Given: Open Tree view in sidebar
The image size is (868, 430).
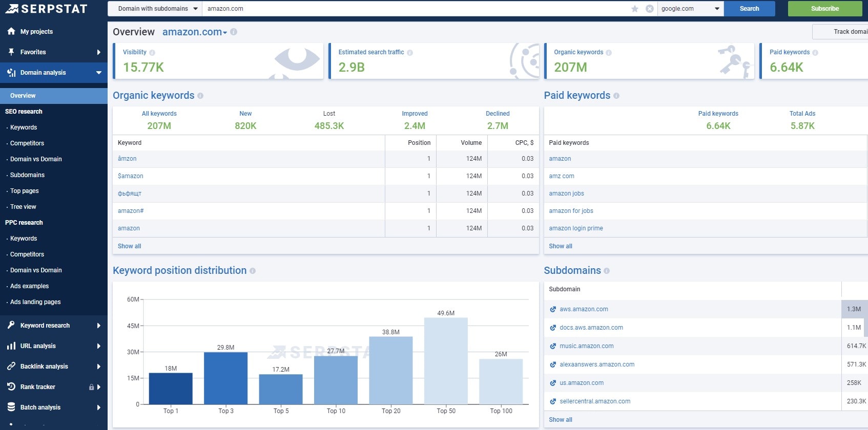Looking at the screenshot, I should point(23,207).
